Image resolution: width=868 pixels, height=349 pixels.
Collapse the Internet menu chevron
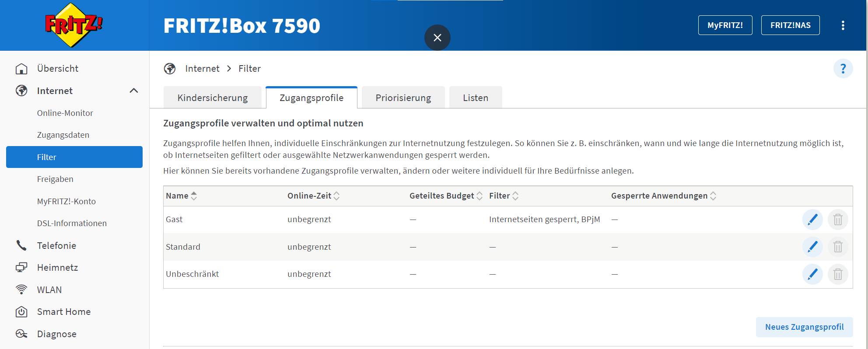(134, 91)
